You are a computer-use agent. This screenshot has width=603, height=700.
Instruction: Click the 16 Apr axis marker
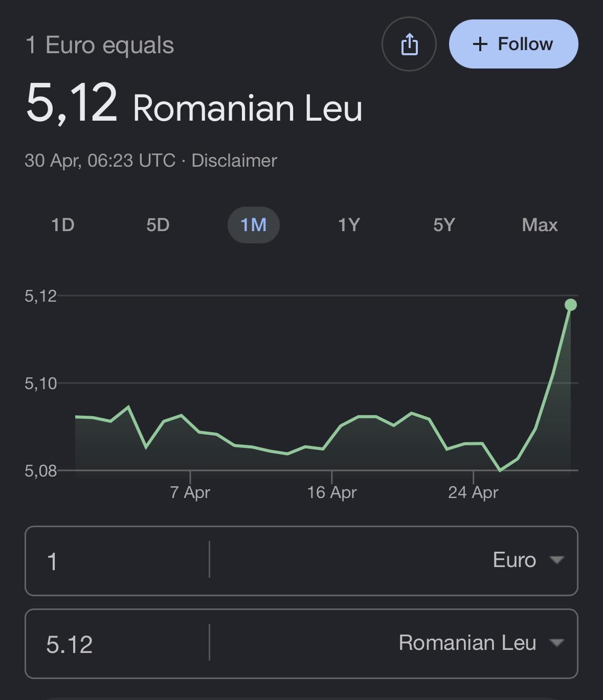332,492
